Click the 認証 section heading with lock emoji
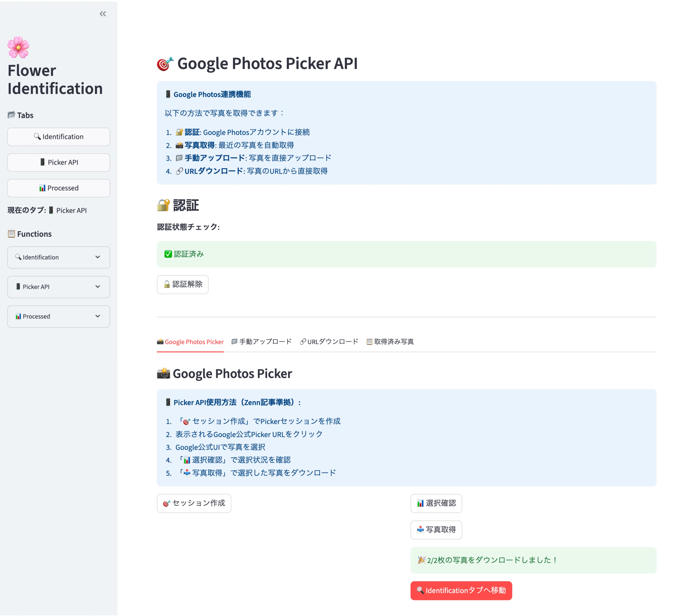The height and width of the screenshot is (616, 675). [178, 205]
